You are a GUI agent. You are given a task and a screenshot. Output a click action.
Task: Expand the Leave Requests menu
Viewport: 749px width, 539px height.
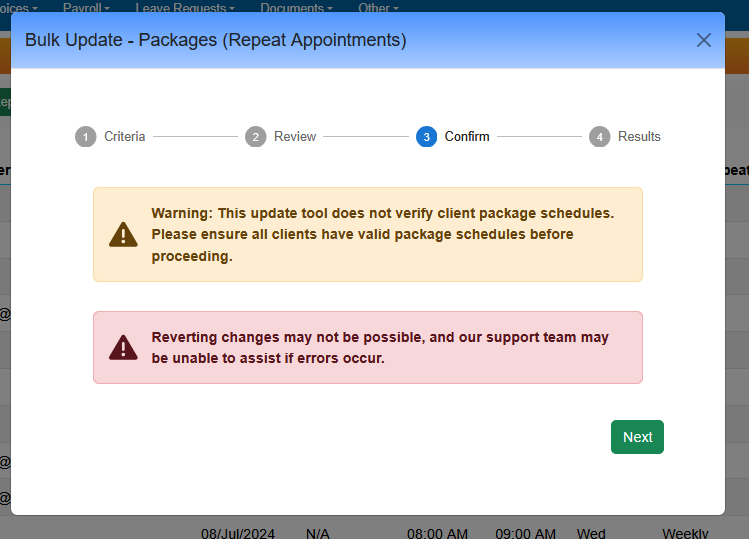[185, 7]
